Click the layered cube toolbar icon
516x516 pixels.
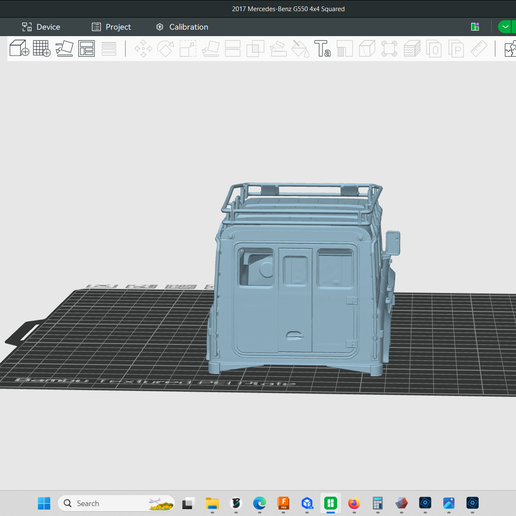point(412,49)
